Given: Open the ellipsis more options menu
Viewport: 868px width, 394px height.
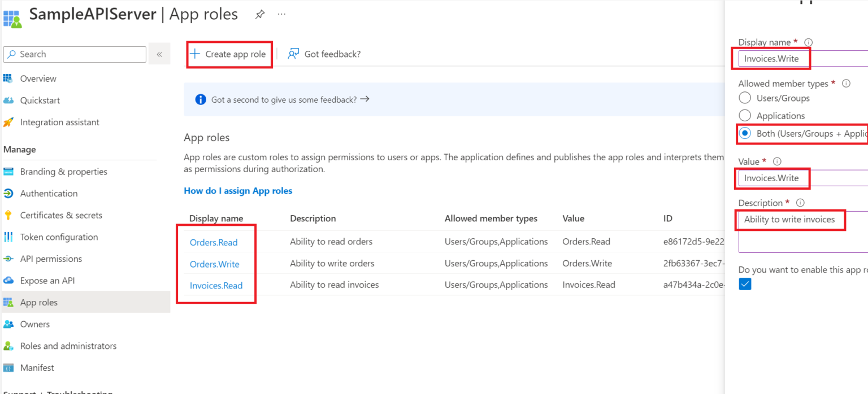Looking at the screenshot, I should click(281, 15).
